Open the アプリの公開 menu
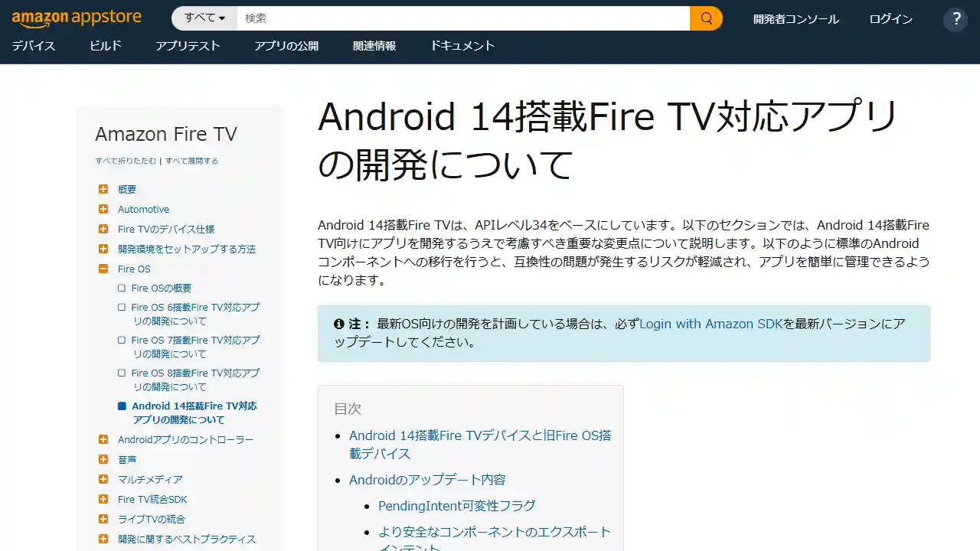This screenshot has height=551, width=980. pos(286,46)
